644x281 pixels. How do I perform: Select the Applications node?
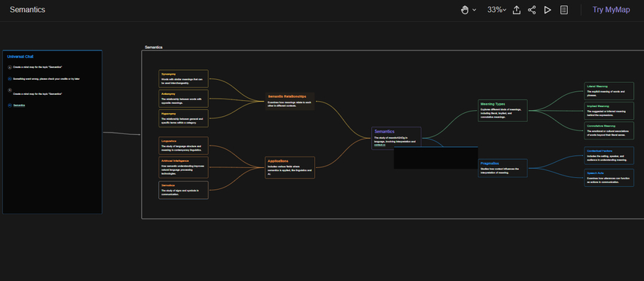click(x=290, y=167)
